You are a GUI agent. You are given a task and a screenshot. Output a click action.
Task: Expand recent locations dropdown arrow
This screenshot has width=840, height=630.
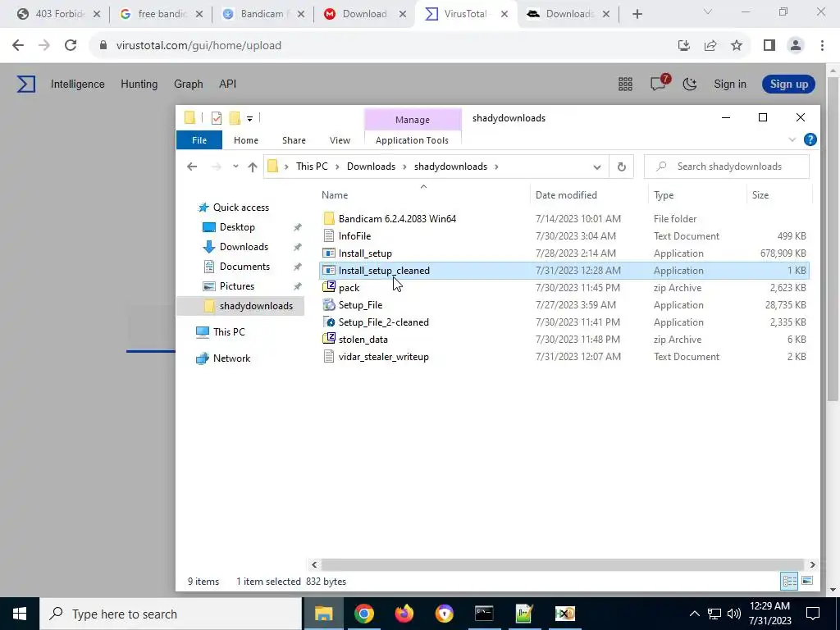click(235, 167)
